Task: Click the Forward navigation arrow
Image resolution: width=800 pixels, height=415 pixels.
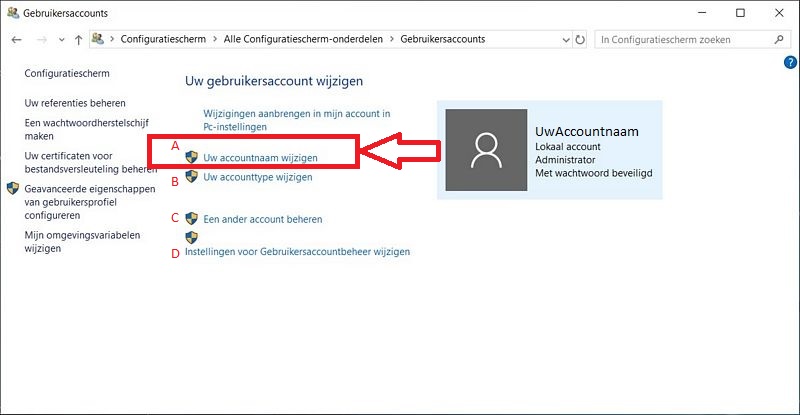Action: point(42,39)
